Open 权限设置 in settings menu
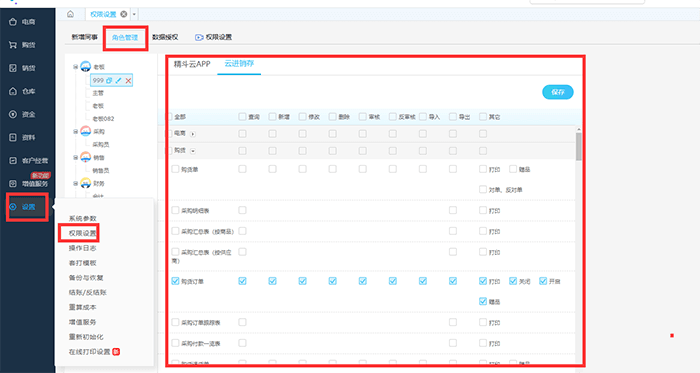This screenshot has width=700, height=373. tap(83, 233)
